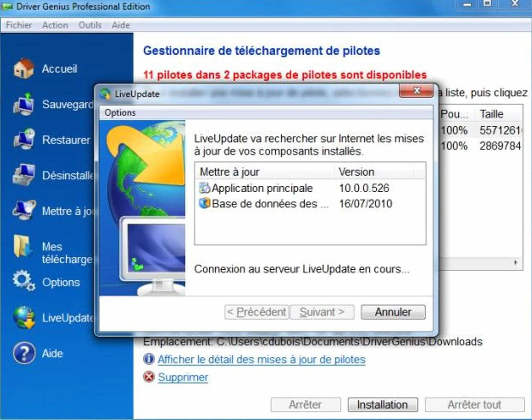Open the Aide menu in menu bar

121,25
